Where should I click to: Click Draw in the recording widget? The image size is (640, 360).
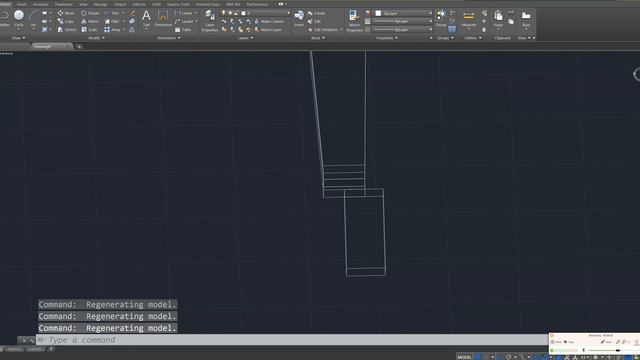point(607,342)
